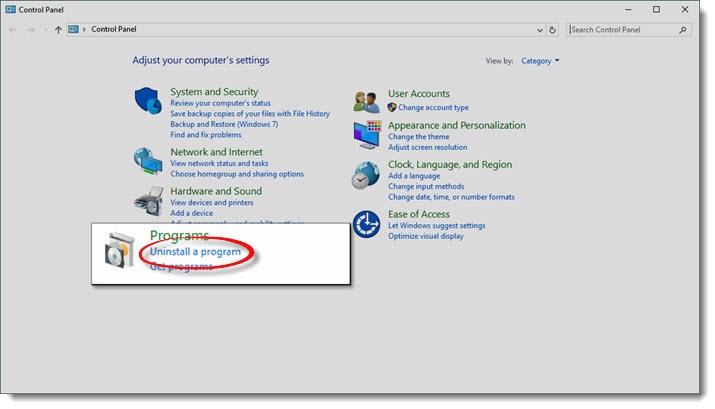Click Change account type link
The height and width of the screenshot is (409, 715).
[433, 108]
